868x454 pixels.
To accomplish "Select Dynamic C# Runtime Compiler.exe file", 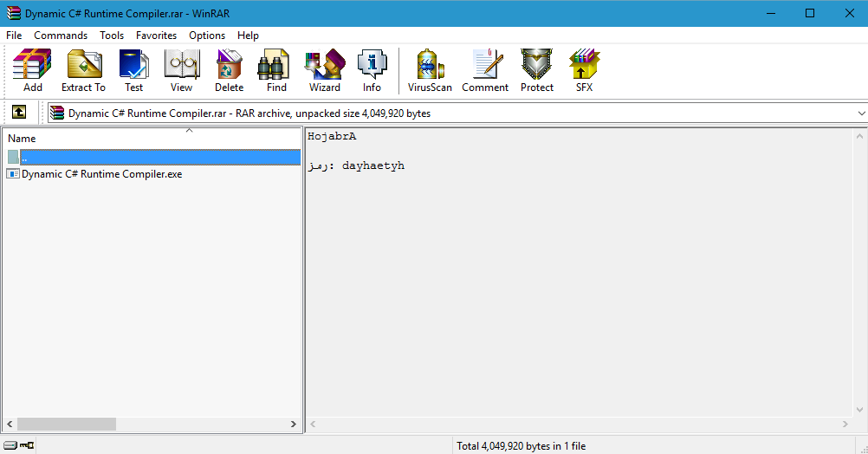I will [101, 174].
